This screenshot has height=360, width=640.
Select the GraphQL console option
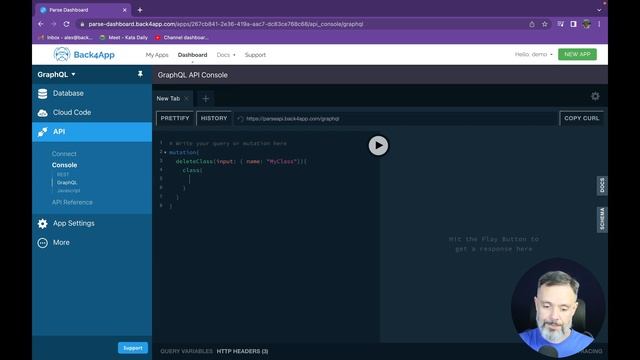[67, 182]
